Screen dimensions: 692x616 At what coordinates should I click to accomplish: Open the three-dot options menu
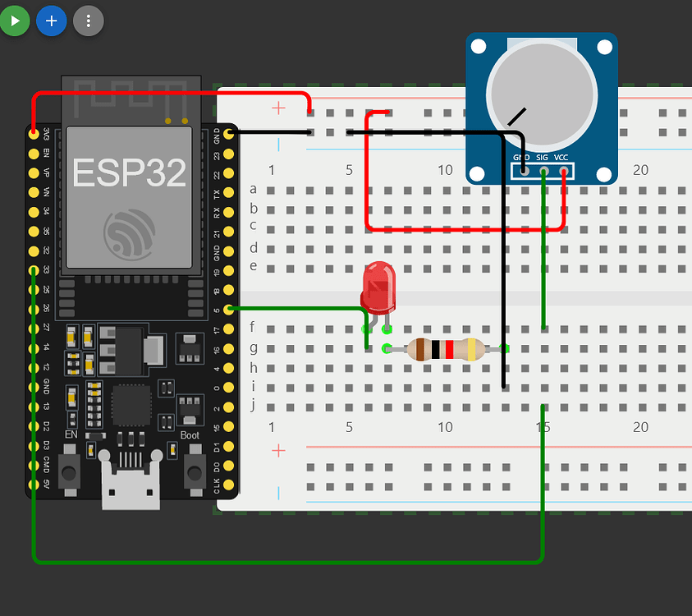click(87, 21)
